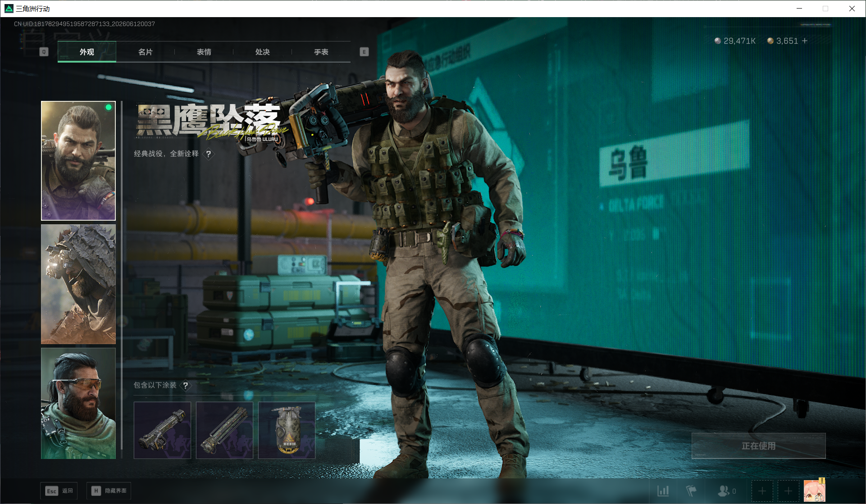Viewport: 866px width, 504px height.
Task: Switch to the 名片 tab
Action: [145, 52]
